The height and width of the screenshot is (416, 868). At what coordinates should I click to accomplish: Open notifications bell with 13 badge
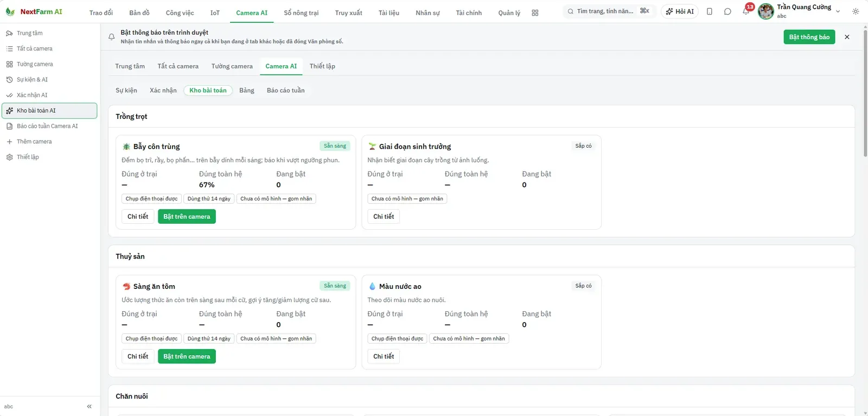(746, 11)
